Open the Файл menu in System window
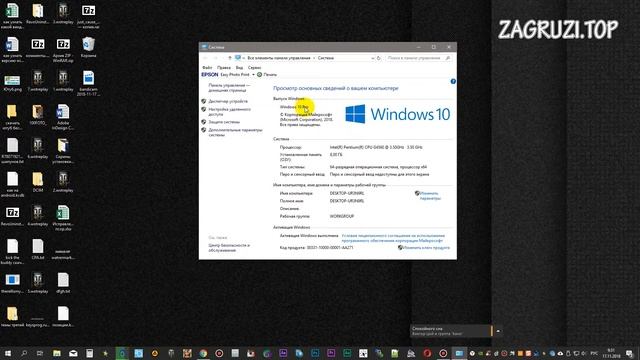The width and height of the screenshot is (640, 360). (207, 68)
